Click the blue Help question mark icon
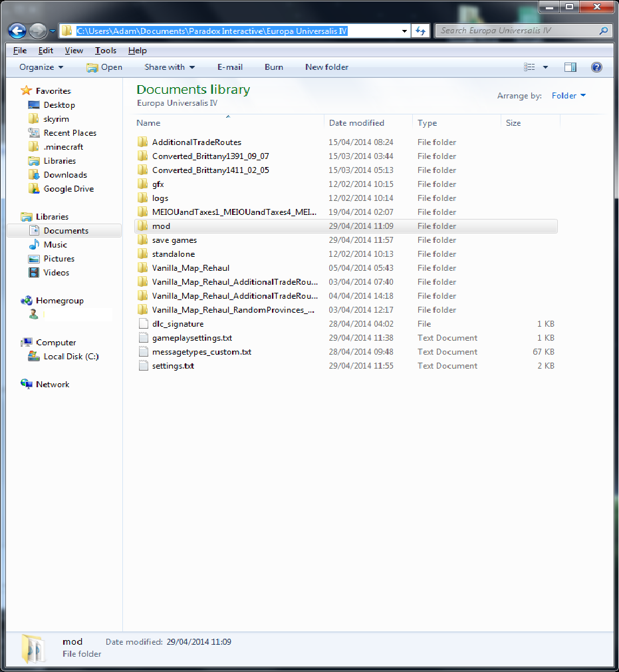The image size is (619, 672). 596,67
